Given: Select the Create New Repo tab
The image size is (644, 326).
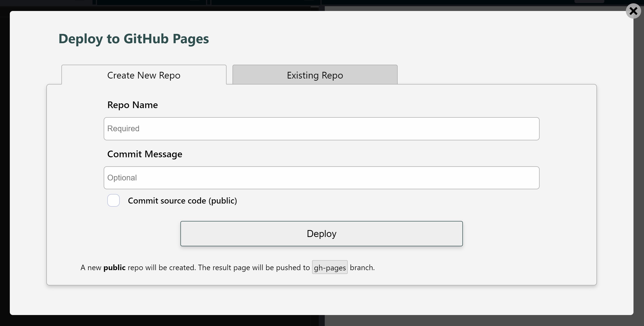Looking at the screenshot, I should 144,75.
